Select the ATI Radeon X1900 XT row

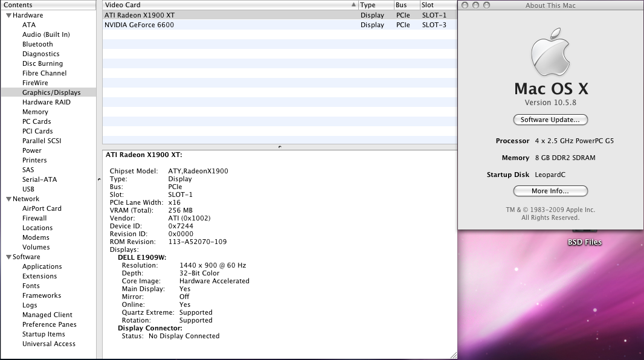click(x=280, y=15)
